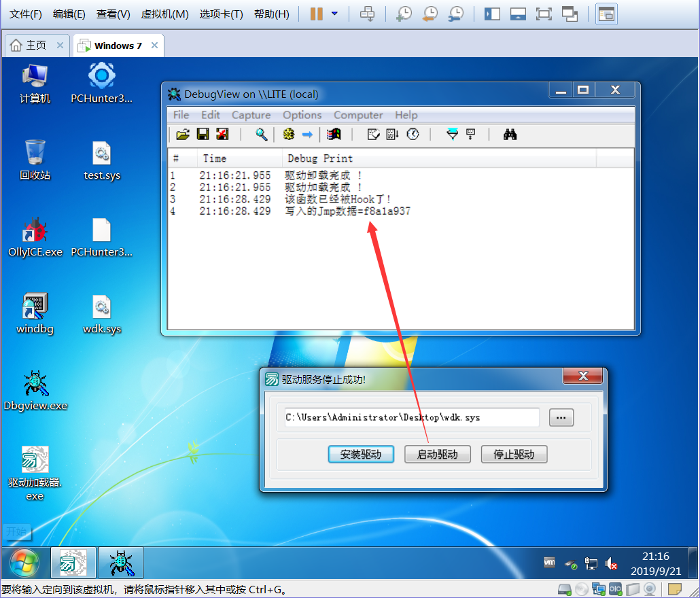This screenshot has height=598, width=700.
Task: Select log row 该函数已经被Hook了!
Action: click(400, 199)
